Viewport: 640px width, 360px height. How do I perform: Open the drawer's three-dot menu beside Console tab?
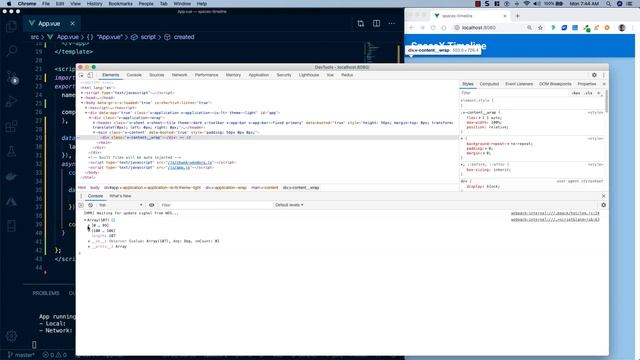pyautogui.click(x=81, y=196)
